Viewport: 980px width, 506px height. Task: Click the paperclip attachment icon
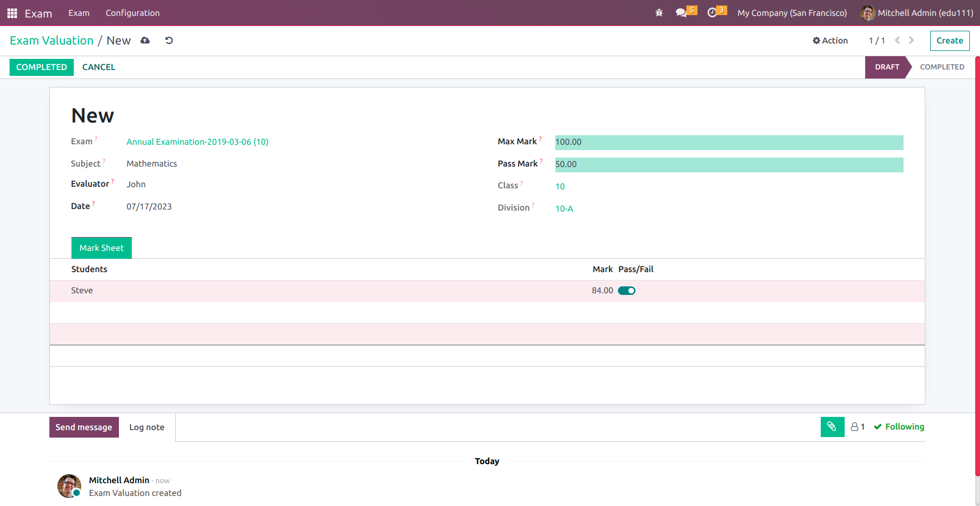[x=832, y=427]
